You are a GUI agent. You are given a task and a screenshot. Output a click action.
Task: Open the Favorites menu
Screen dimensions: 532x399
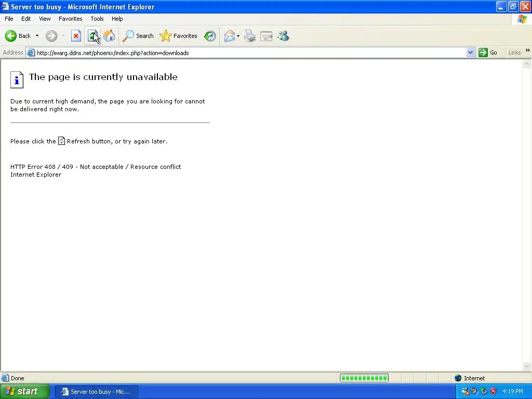tap(70, 19)
